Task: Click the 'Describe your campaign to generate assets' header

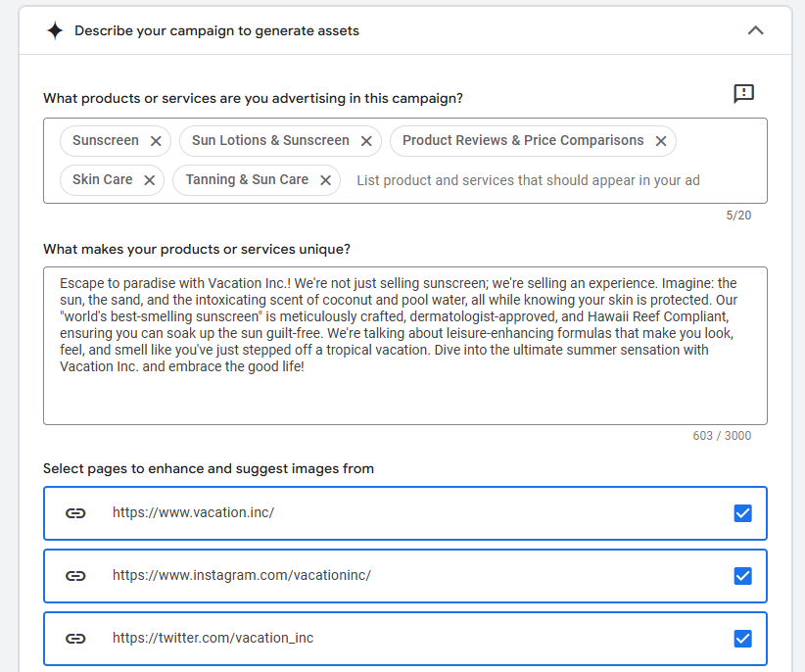Action: click(216, 30)
